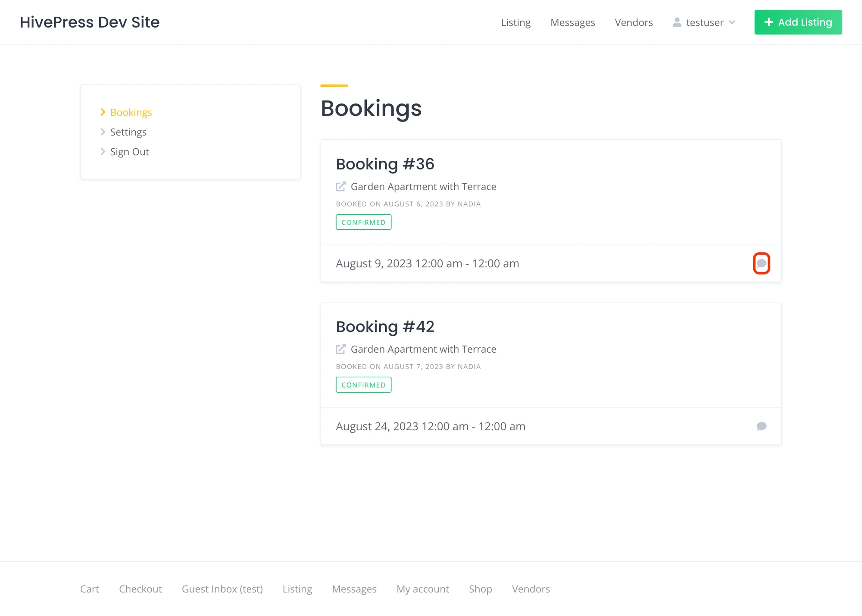Click the Bookings page heading

pyautogui.click(x=371, y=108)
